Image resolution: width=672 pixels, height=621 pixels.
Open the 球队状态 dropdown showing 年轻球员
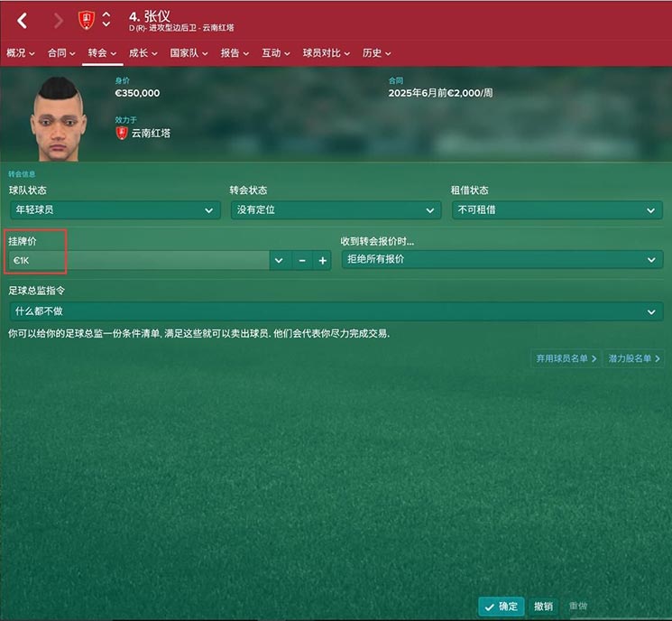click(x=115, y=210)
